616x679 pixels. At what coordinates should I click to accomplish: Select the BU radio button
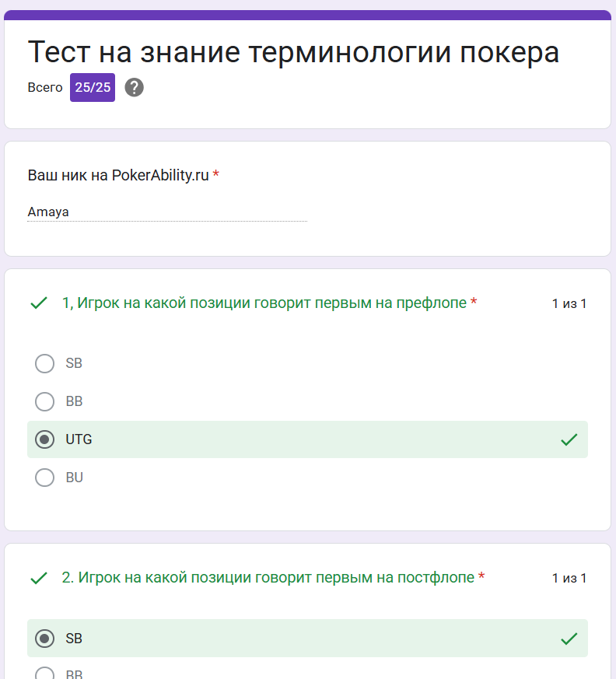[44, 478]
